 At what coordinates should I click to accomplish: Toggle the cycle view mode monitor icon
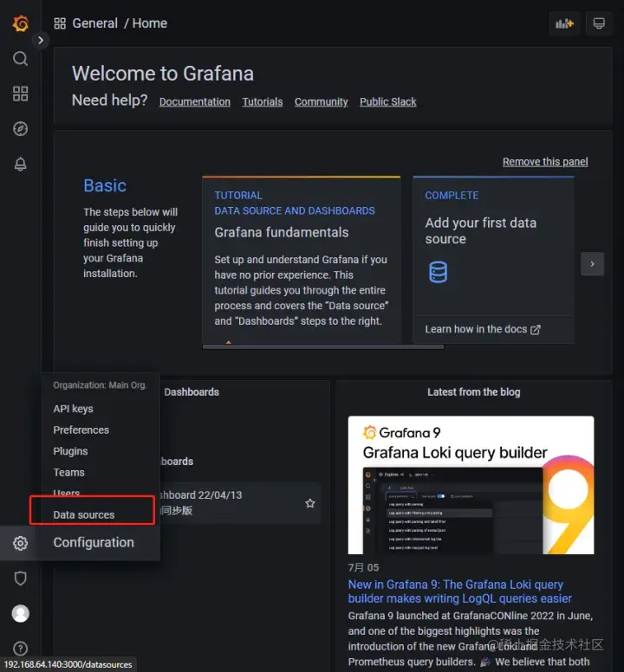tap(599, 23)
